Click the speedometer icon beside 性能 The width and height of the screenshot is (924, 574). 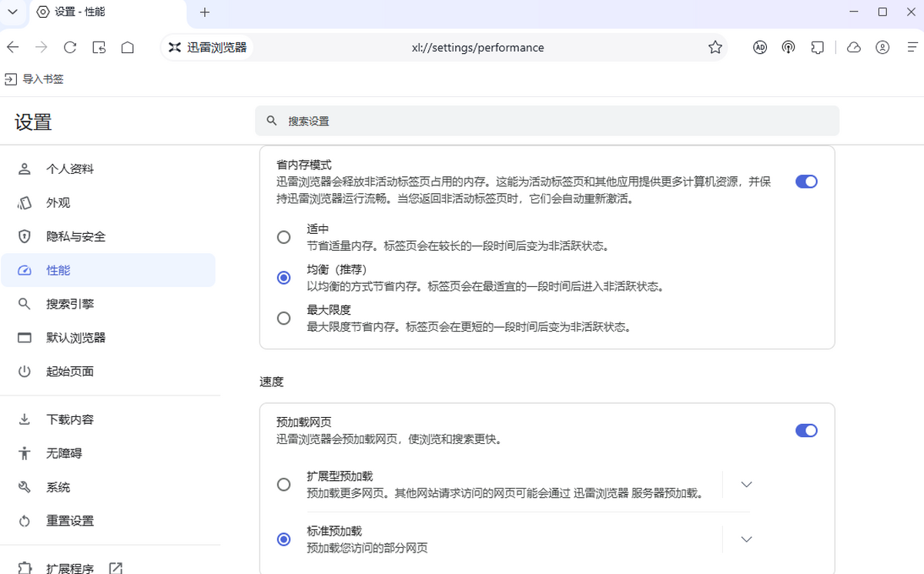25,271
